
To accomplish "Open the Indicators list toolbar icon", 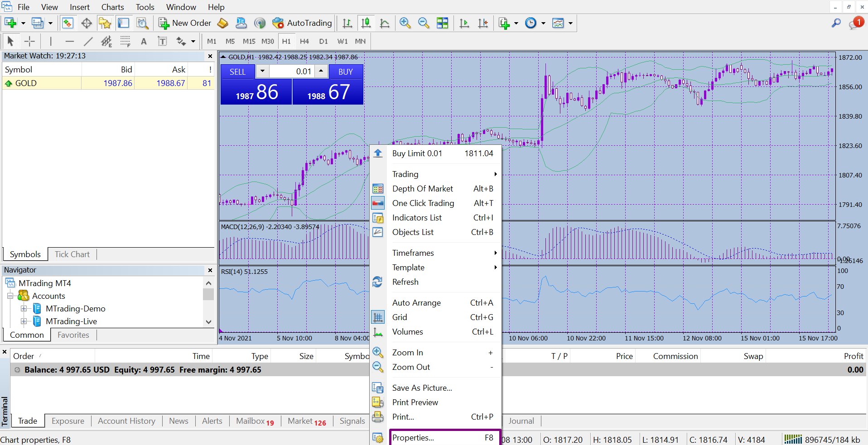I will (x=504, y=23).
